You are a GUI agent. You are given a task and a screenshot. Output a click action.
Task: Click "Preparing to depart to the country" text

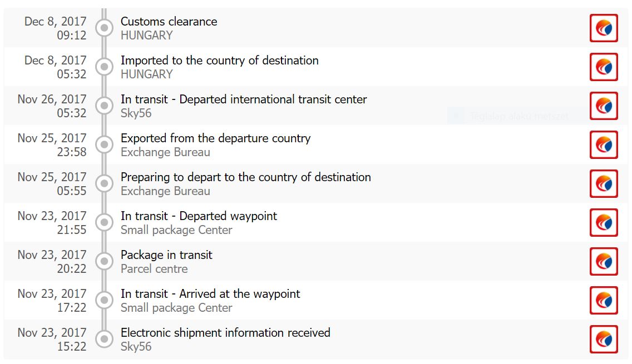click(245, 177)
